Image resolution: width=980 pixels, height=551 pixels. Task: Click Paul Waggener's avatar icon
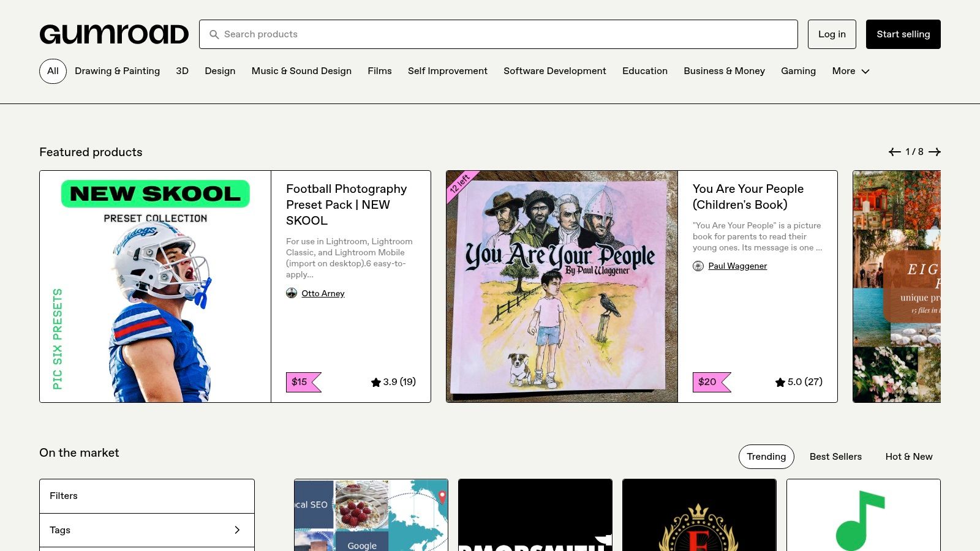(698, 266)
